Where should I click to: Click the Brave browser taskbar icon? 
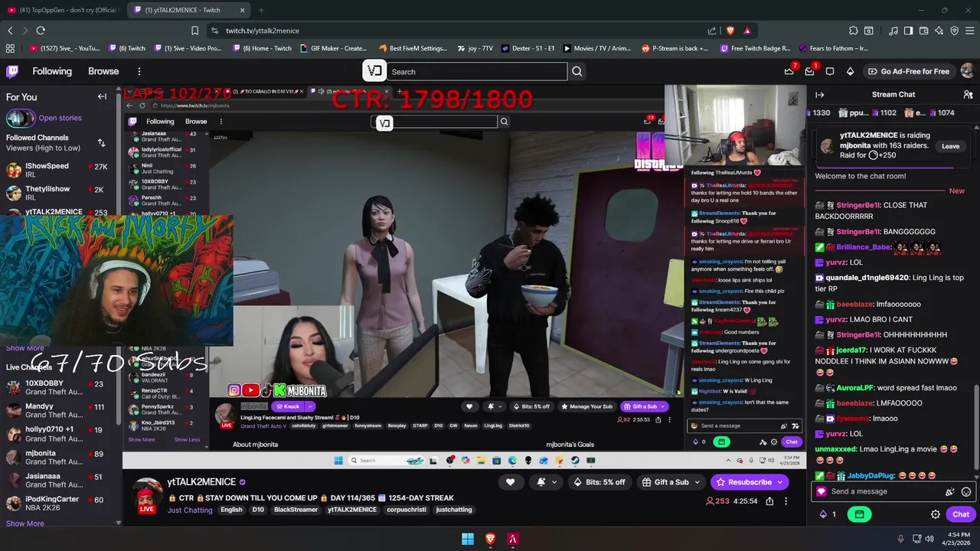490,539
